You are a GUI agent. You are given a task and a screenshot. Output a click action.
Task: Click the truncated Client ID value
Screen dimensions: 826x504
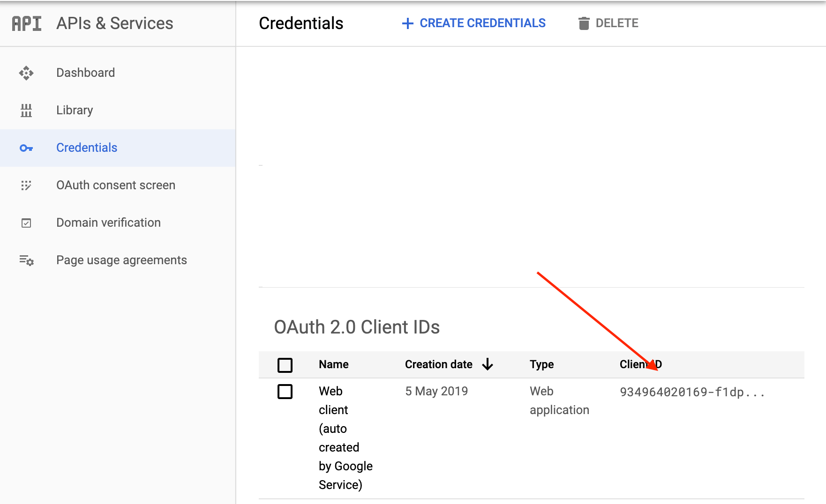692,392
